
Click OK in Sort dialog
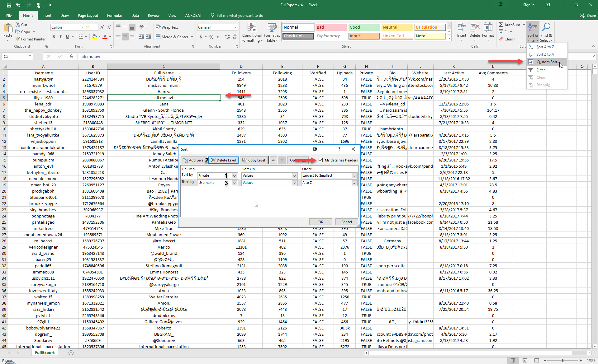tap(320, 222)
